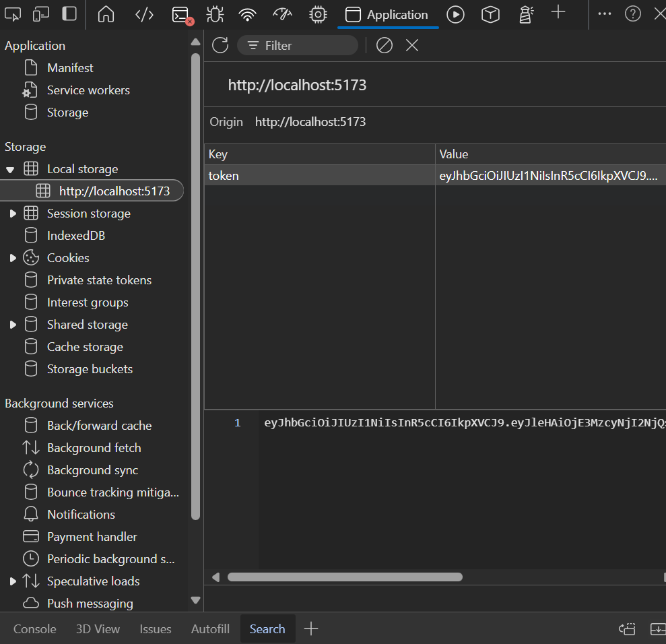Viewport: 666px width, 644px height.
Task: Clear all local storage entries icon
Action: tap(384, 45)
